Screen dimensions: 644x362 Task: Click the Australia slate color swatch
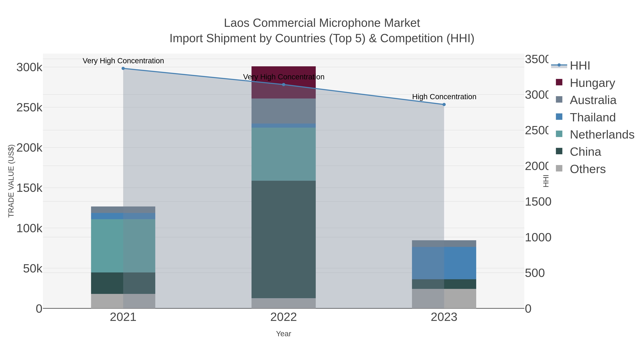[x=559, y=99]
